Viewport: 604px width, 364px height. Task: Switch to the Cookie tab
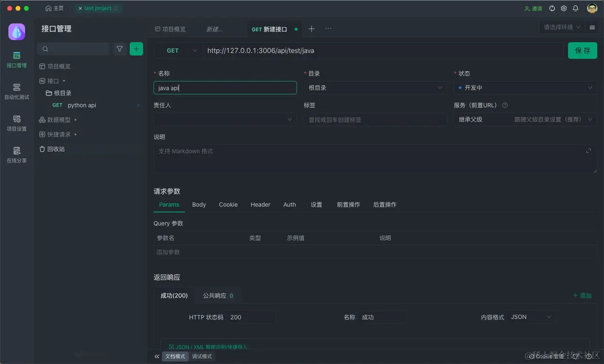click(x=228, y=205)
